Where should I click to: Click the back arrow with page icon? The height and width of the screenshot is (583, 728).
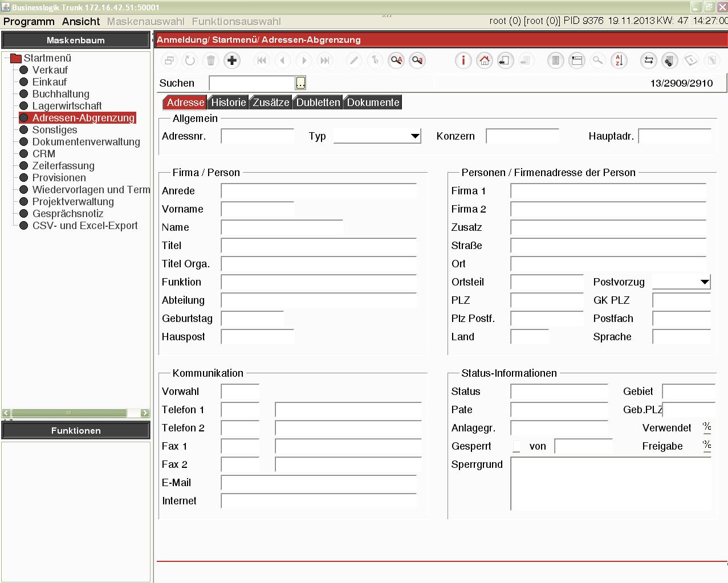point(505,60)
